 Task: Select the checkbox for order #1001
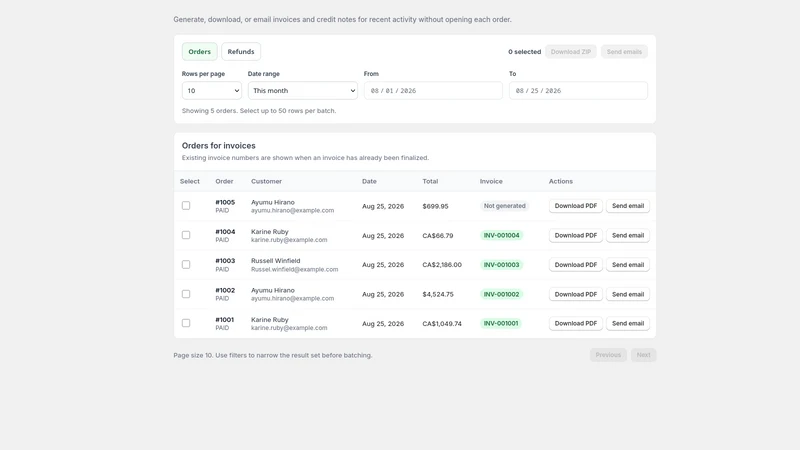tap(186, 323)
